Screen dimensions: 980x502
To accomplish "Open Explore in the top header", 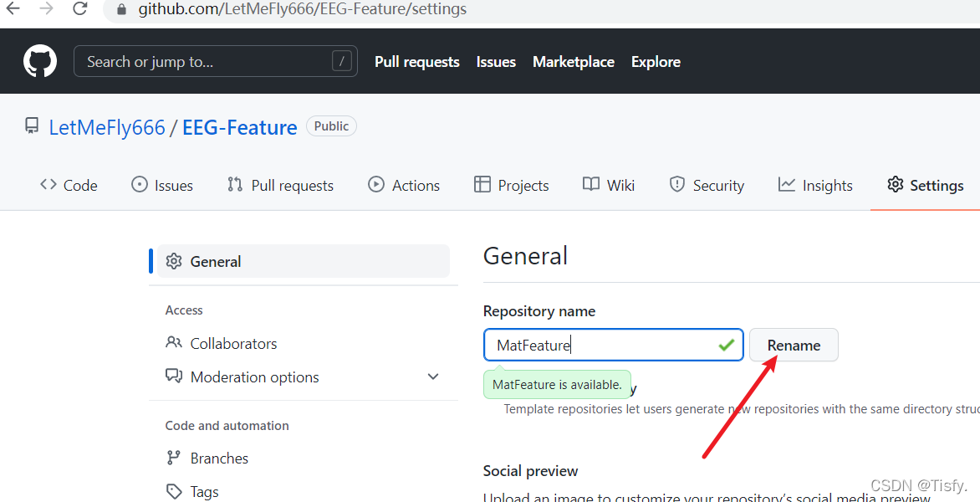I will (x=656, y=62).
